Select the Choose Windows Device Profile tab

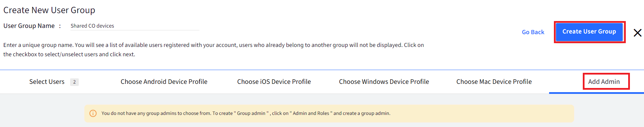click(x=384, y=82)
